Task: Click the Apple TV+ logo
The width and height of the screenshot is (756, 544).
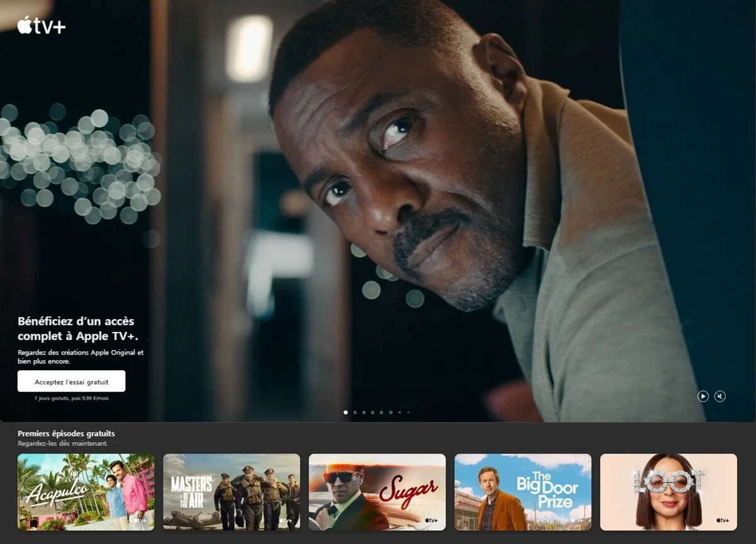Action: coord(42,25)
